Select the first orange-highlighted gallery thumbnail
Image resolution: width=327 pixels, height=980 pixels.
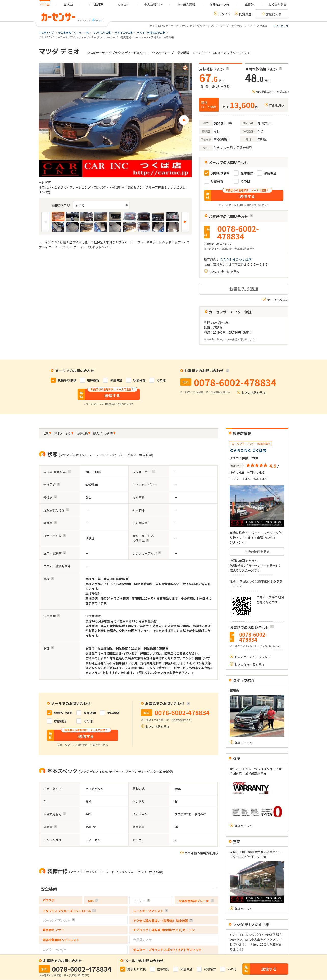pos(58,217)
